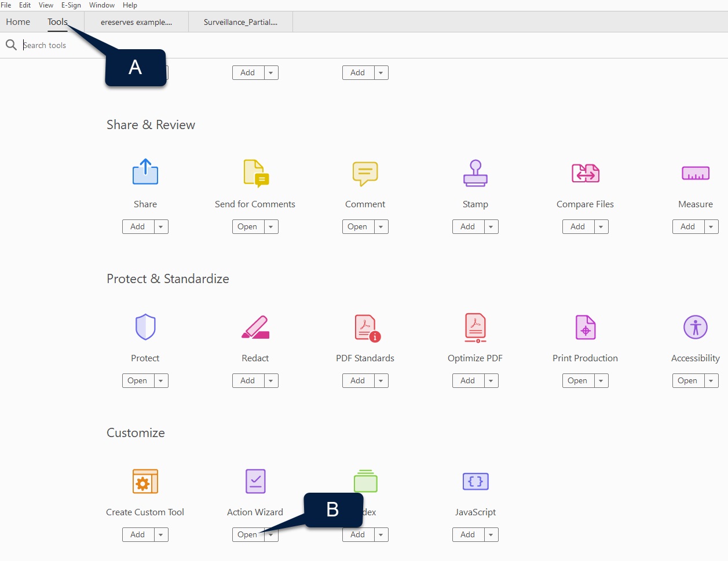Viewport: 728px width, 561px height.
Task: Open the Accessibility tool icon
Action: coord(695,327)
